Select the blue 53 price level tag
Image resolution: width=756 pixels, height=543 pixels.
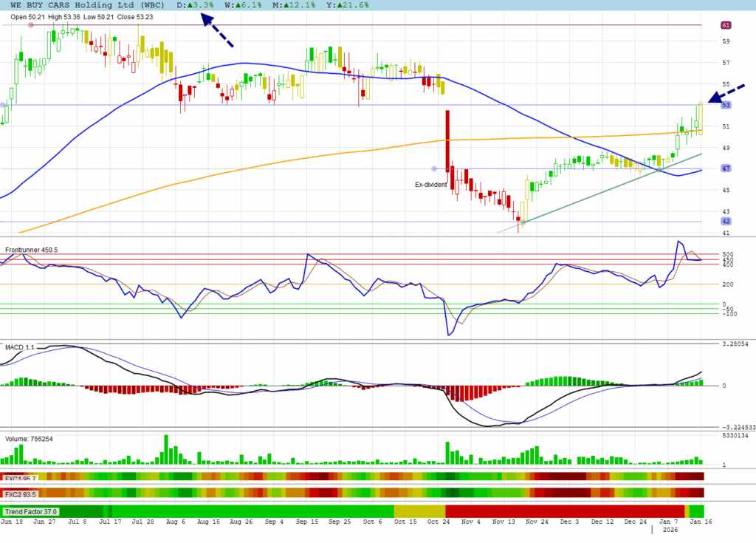(x=726, y=105)
